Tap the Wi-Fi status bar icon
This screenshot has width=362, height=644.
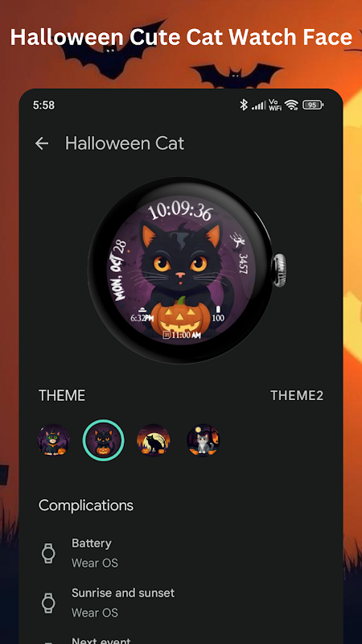click(x=291, y=105)
